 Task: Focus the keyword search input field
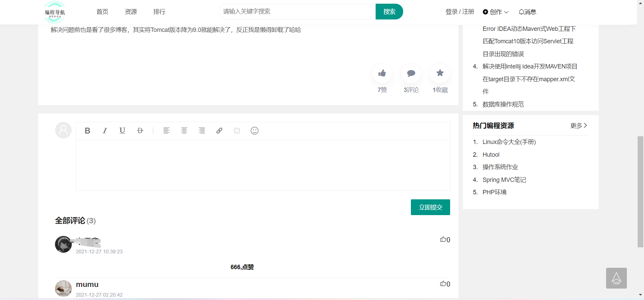click(x=297, y=11)
